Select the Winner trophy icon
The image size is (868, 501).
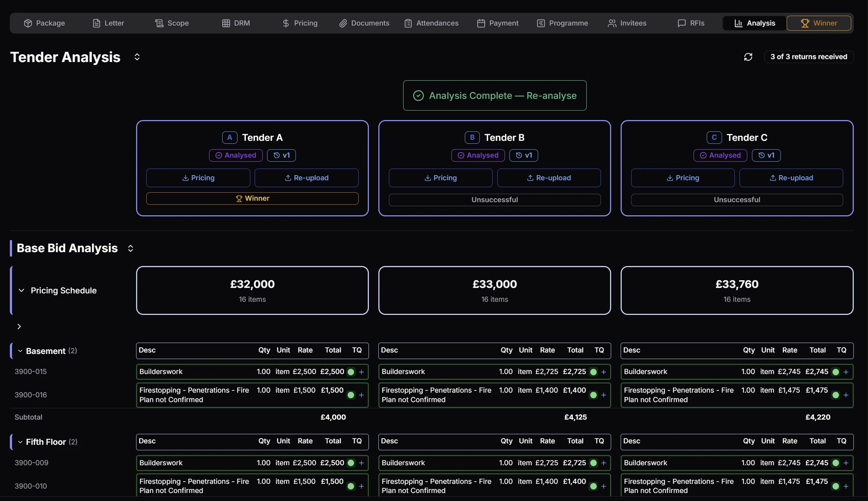tap(804, 23)
